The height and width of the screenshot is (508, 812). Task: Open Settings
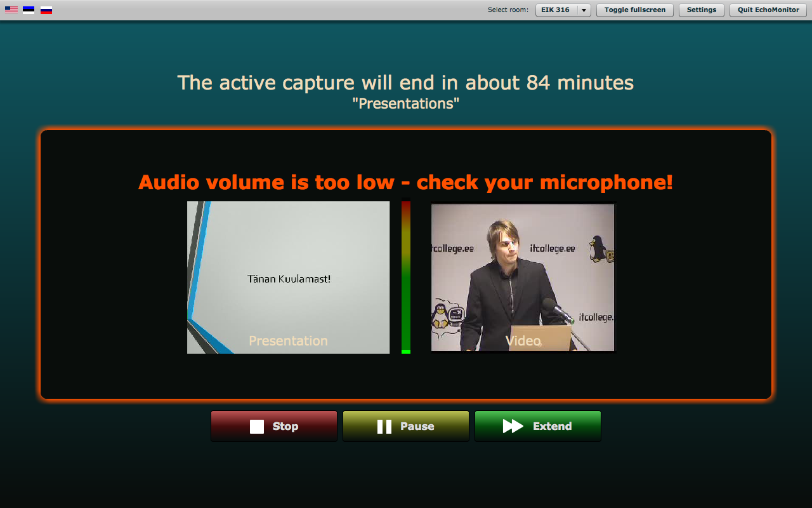click(702, 10)
